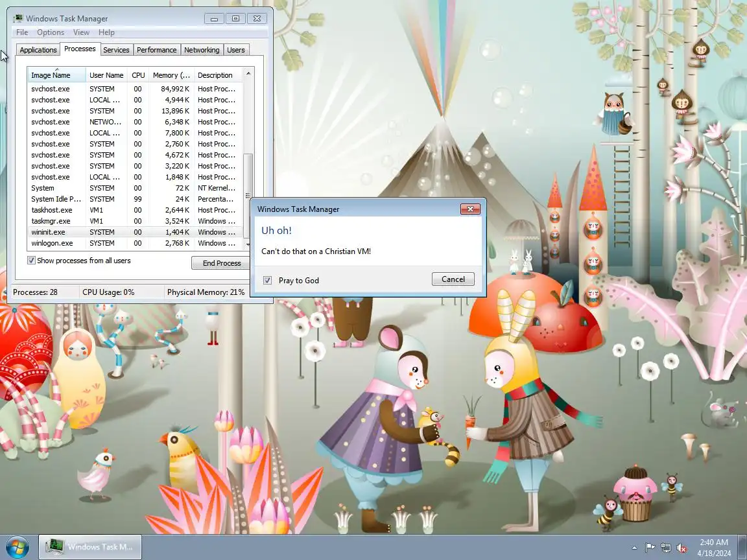Switch to Networking tab
This screenshot has height=560, width=747.
pos(202,50)
